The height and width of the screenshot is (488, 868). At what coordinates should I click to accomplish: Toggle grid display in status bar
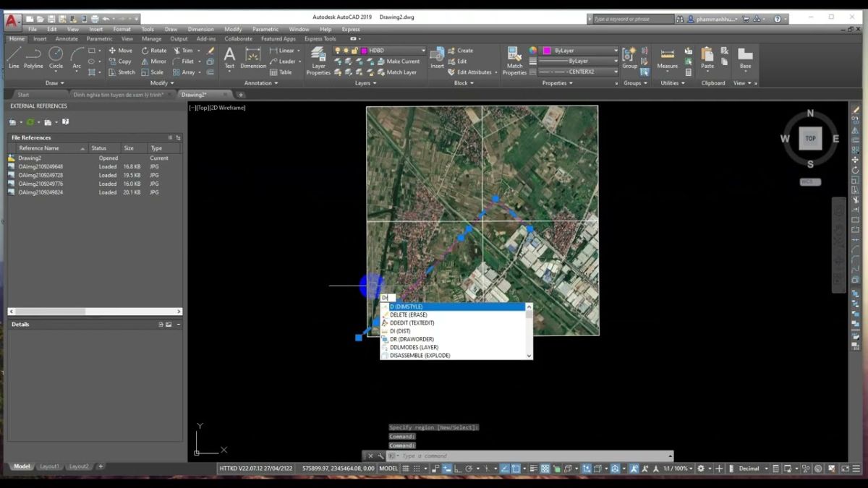point(407,468)
